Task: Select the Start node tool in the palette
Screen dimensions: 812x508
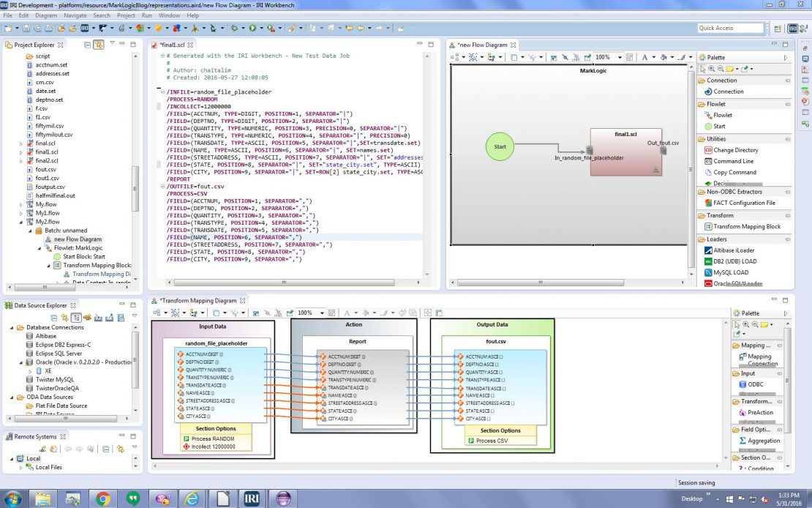Action: point(715,126)
